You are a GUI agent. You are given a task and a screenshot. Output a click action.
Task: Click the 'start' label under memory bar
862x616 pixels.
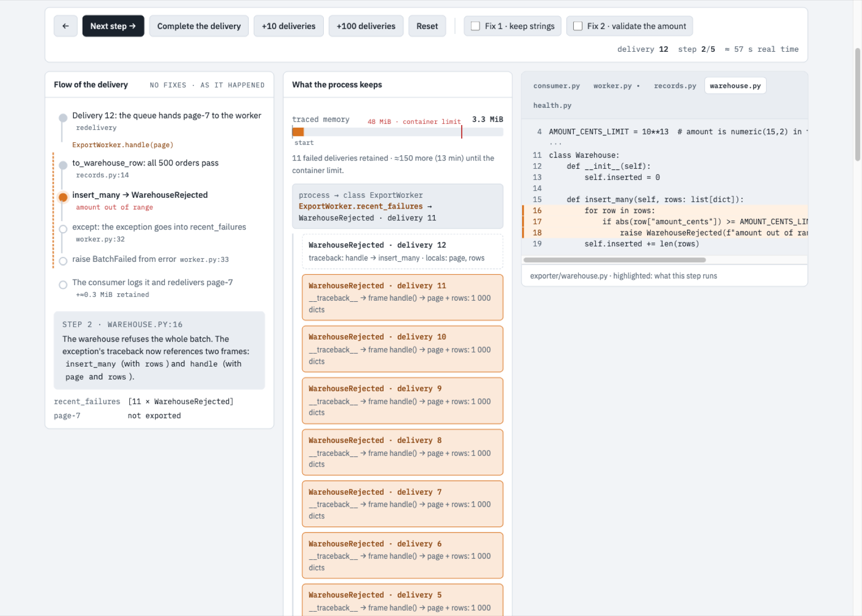click(304, 143)
